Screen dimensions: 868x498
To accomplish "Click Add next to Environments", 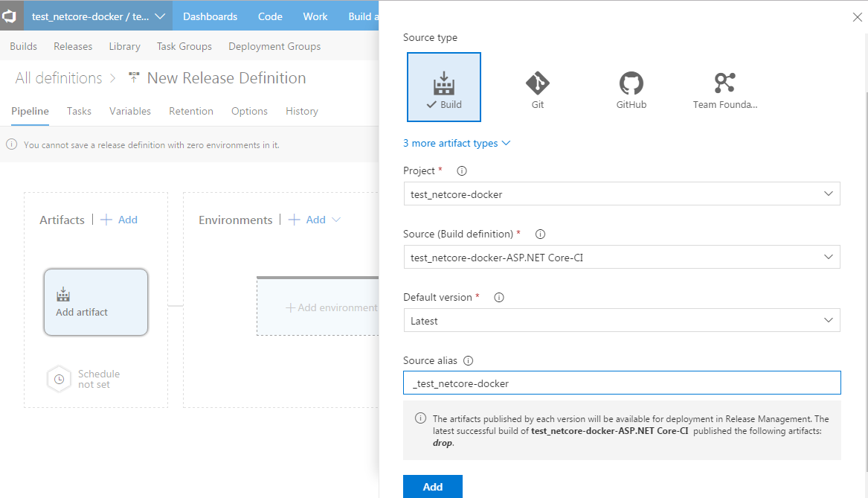I will click(x=307, y=220).
